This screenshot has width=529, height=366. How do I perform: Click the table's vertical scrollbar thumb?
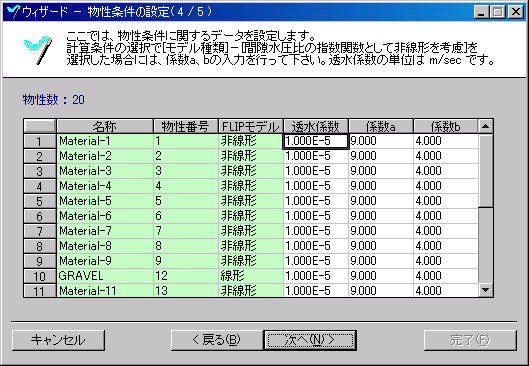tap(485, 170)
